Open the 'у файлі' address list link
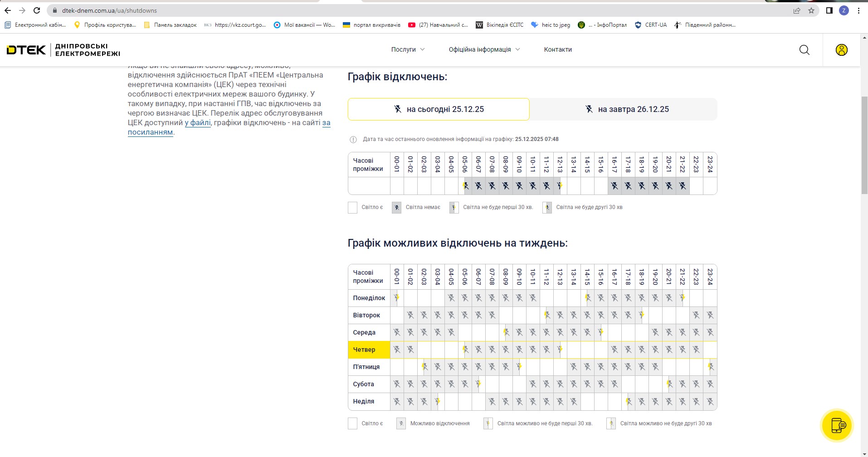Image resolution: width=868 pixels, height=457 pixels. (x=198, y=122)
